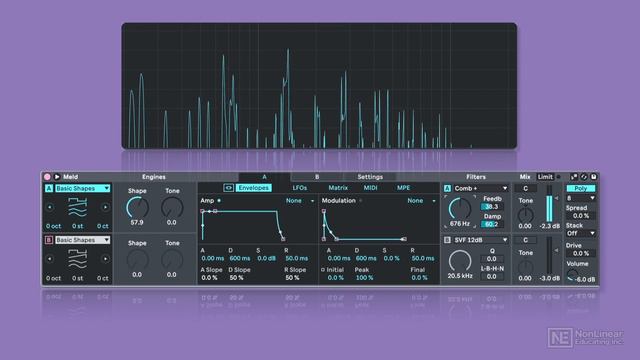Click Amp envelope release end breakpoint

[x=283, y=239]
